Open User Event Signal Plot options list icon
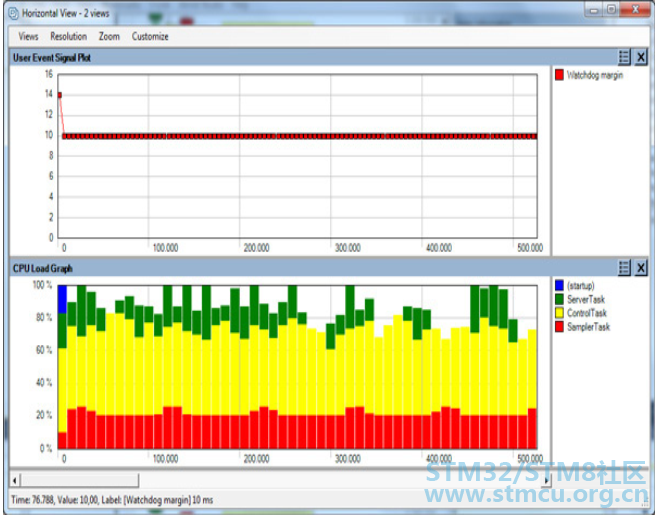The height and width of the screenshot is (517, 657). pos(624,57)
